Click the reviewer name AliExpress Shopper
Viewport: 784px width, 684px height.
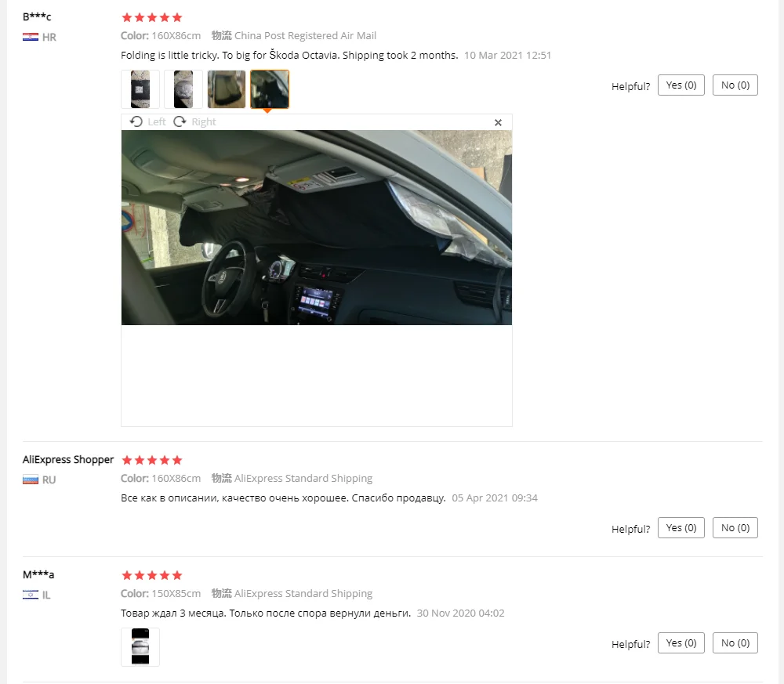[x=68, y=459]
